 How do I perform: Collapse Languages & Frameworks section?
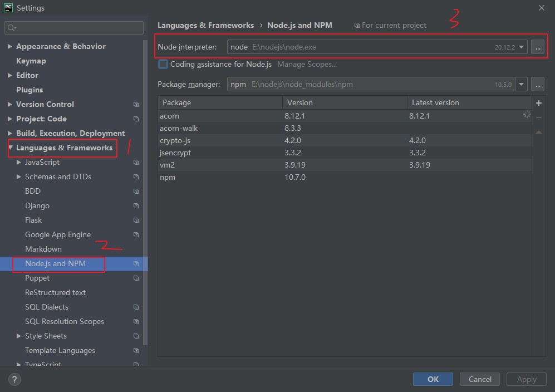[10, 148]
